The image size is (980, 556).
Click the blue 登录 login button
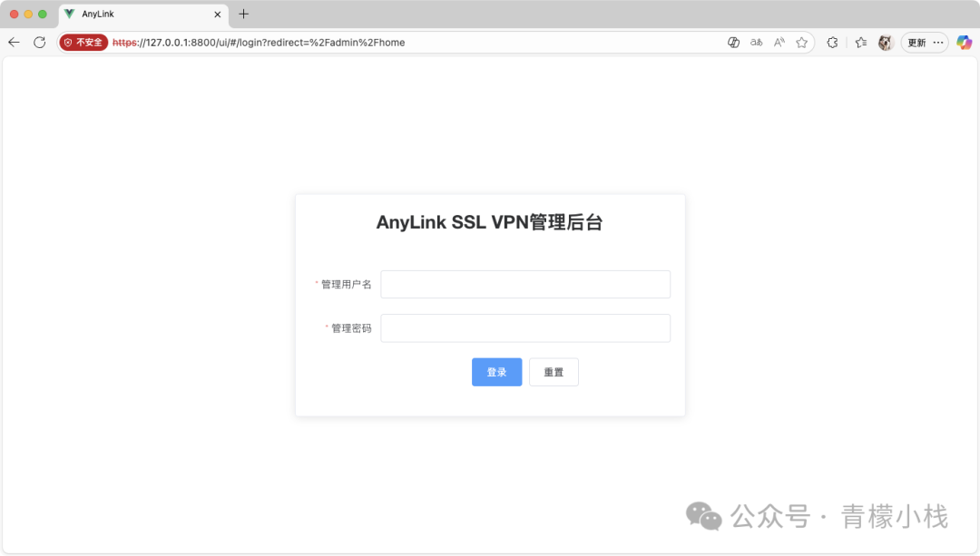point(497,373)
